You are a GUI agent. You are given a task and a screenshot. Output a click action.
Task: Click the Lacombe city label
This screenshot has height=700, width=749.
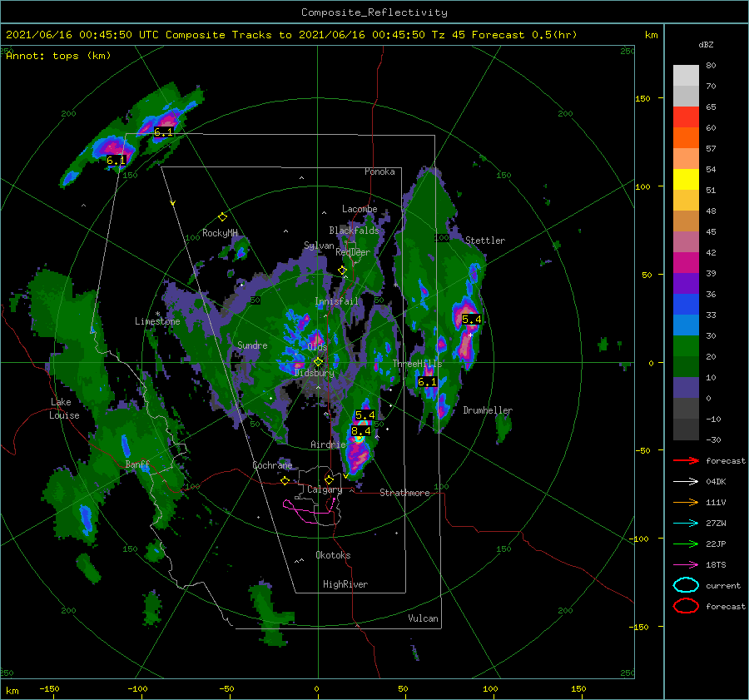360,209
